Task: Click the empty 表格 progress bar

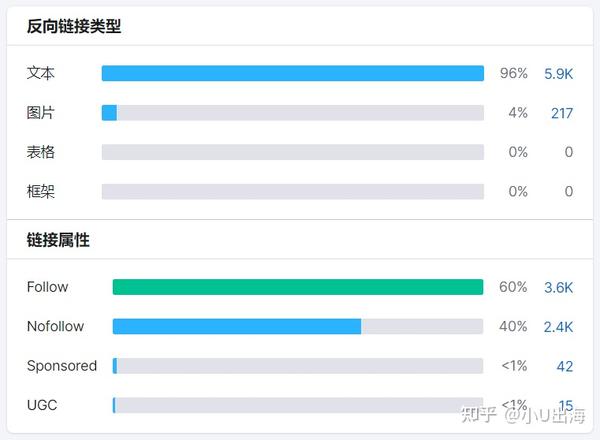Action: (292, 152)
